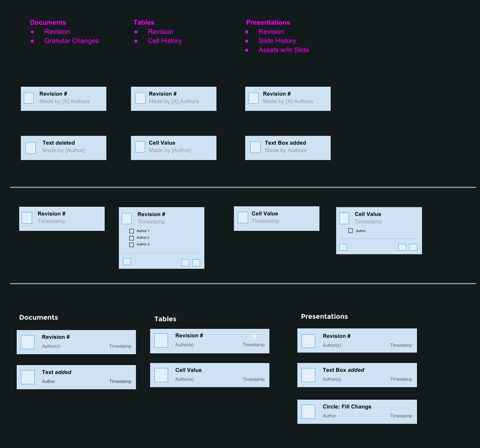Click the white Presentations section heading

click(324, 316)
